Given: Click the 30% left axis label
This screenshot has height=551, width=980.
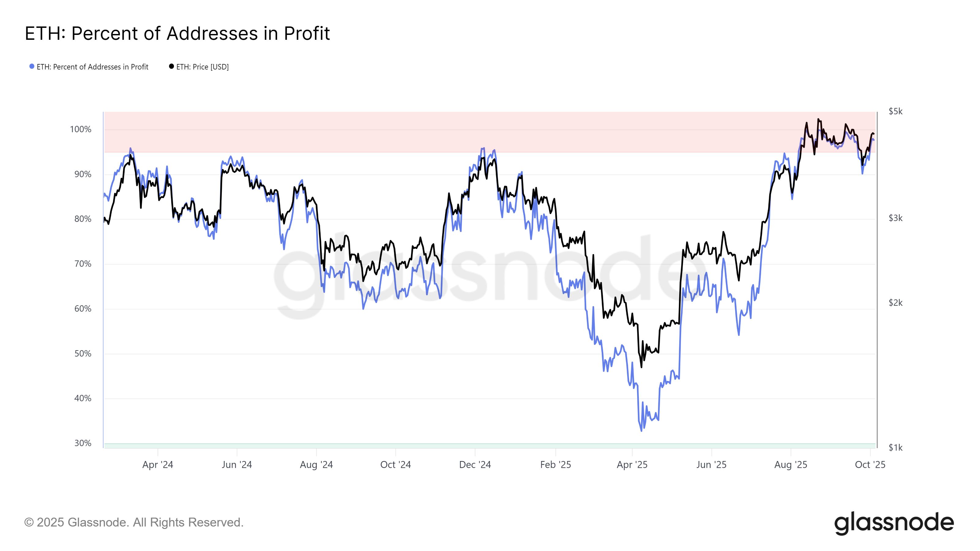Looking at the screenshot, I should (83, 443).
